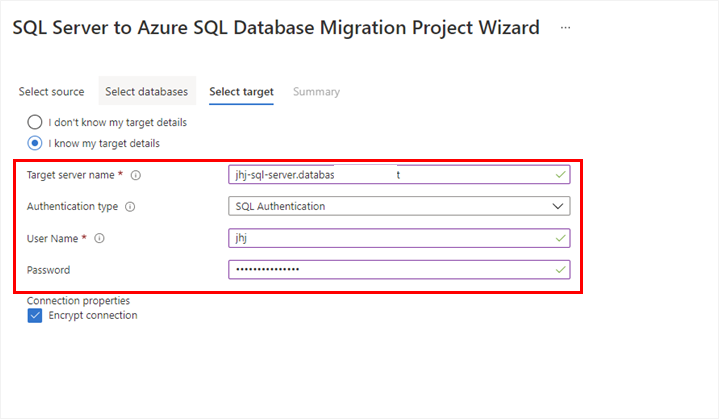Viewport: 719px width, 419px height.
Task: Click the "Authentication type" label
Action: [72, 207]
